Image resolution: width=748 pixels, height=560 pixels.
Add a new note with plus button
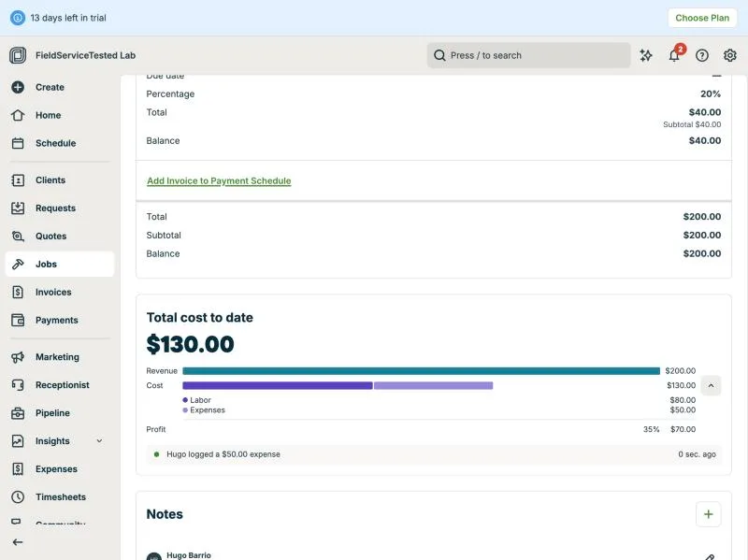click(x=708, y=514)
